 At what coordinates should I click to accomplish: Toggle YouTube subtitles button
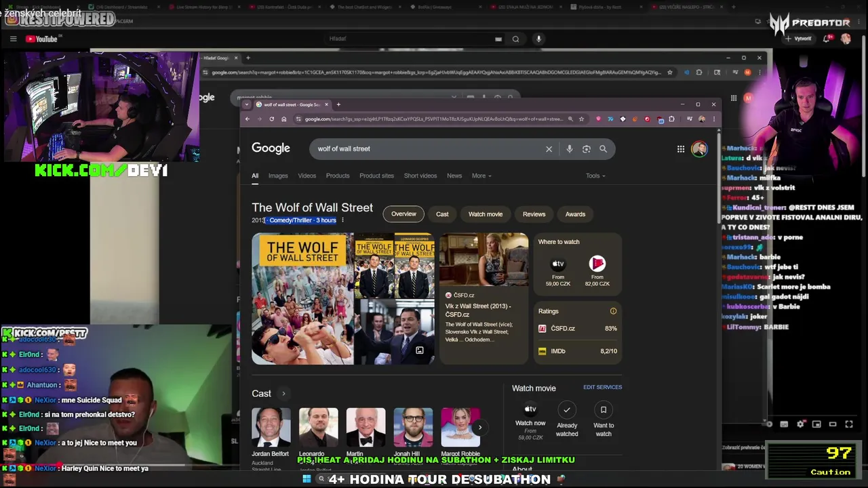(784, 424)
